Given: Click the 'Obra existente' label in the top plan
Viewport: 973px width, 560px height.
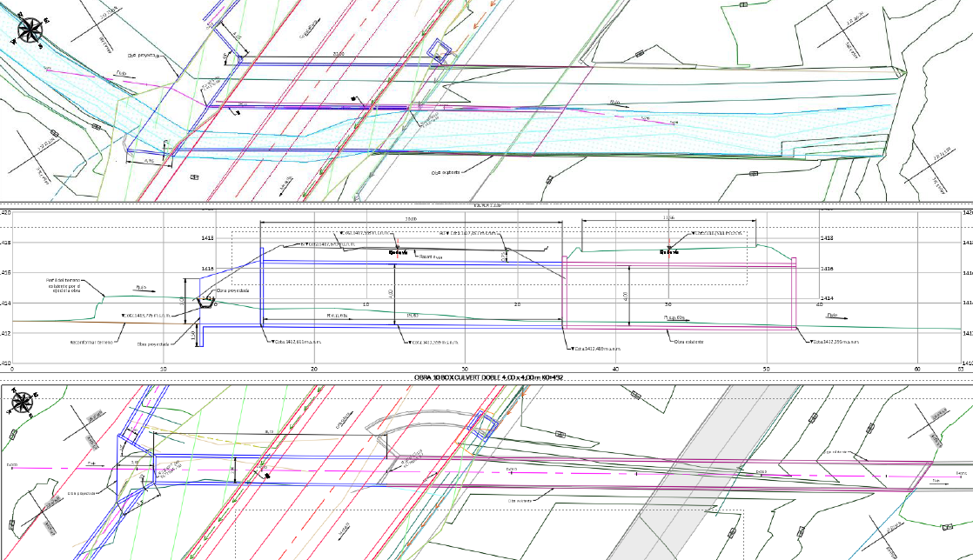Looking at the screenshot, I should tap(446, 172).
